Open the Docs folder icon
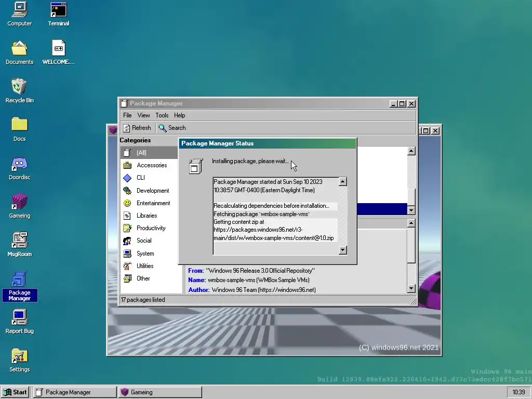Screen dimensions: 532x399 pos(19,129)
